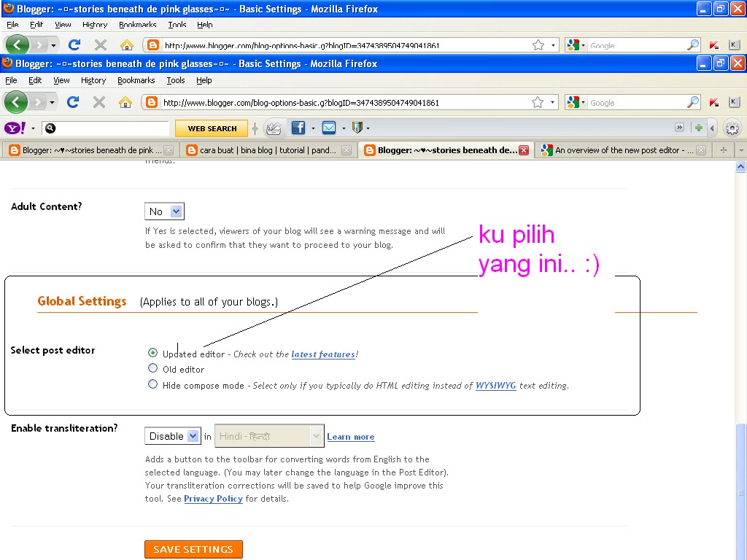Close the 'cara buat bina blog' tab

[347, 150]
